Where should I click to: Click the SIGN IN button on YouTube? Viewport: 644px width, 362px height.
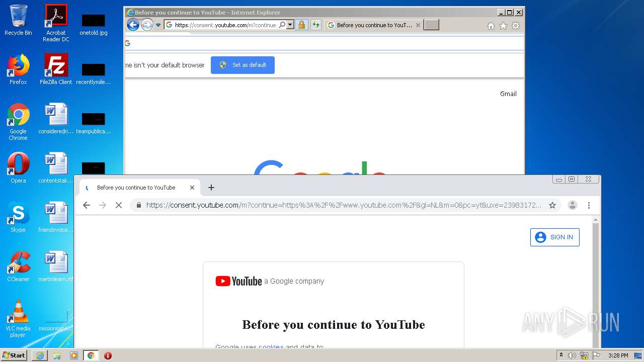(555, 237)
